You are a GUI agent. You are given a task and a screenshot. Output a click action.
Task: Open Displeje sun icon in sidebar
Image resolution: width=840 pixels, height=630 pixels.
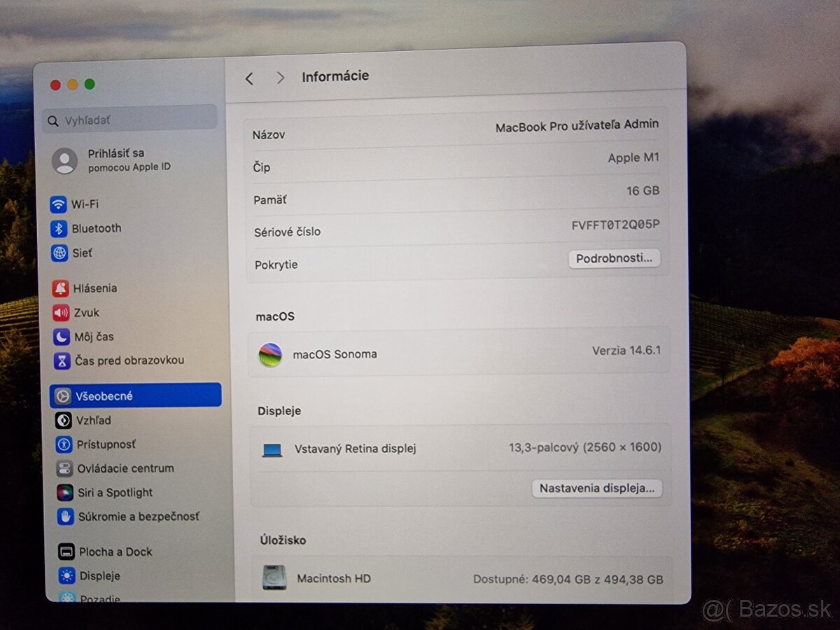(x=67, y=576)
